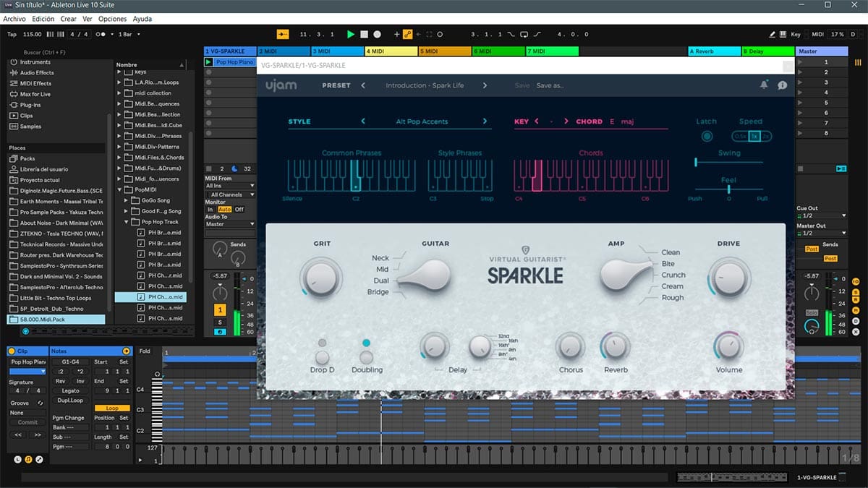Expand the L.A.Rio...m.Loops folder

119,82
